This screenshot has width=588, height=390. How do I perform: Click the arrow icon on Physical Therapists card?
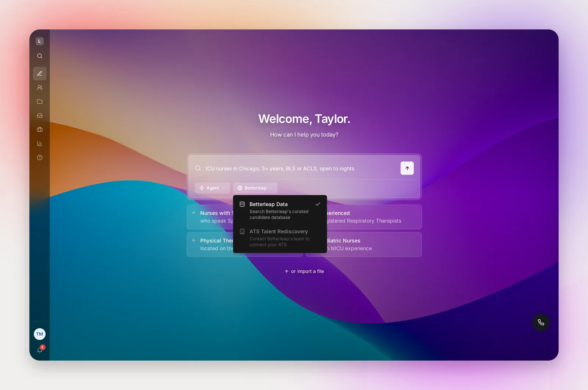(x=194, y=240)
